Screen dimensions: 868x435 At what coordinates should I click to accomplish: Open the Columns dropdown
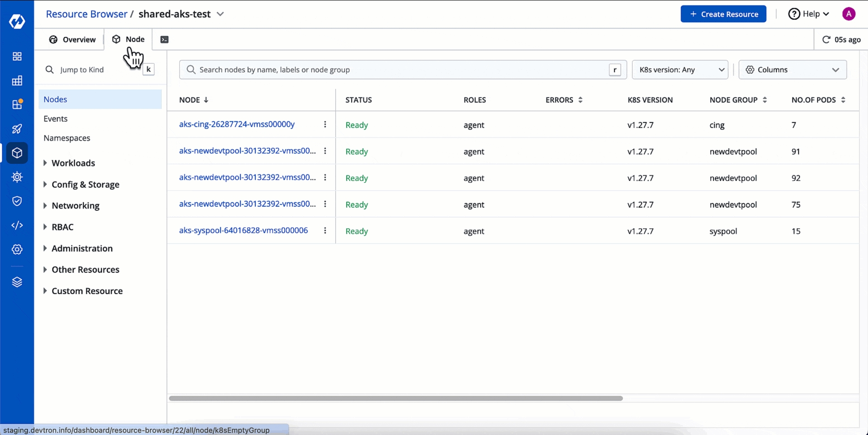click(792, 70)
